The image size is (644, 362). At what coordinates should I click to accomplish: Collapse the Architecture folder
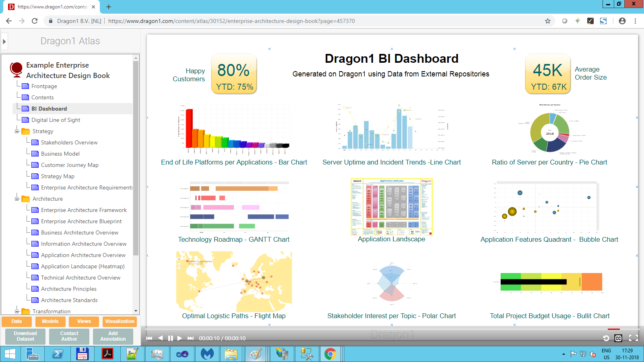[17, 199]
